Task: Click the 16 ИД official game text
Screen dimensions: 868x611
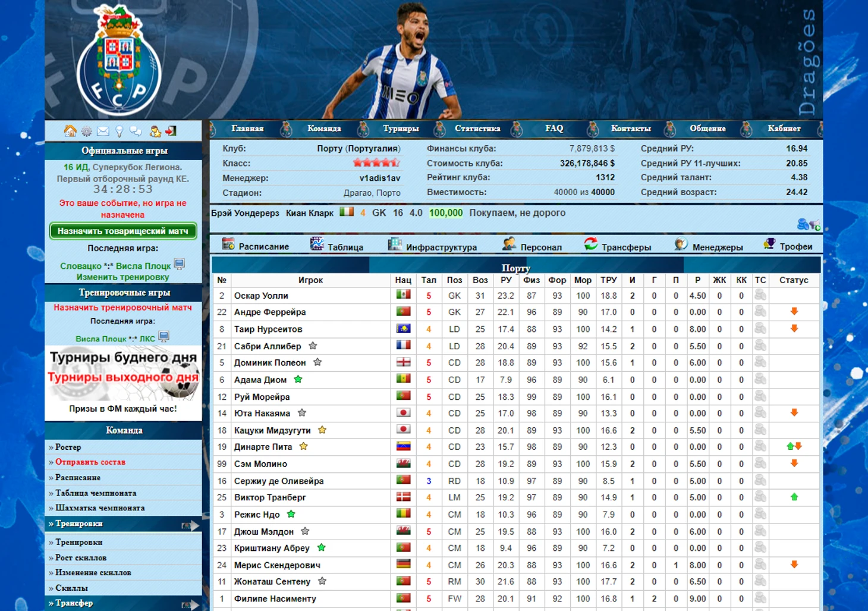Action: (76, 167)
